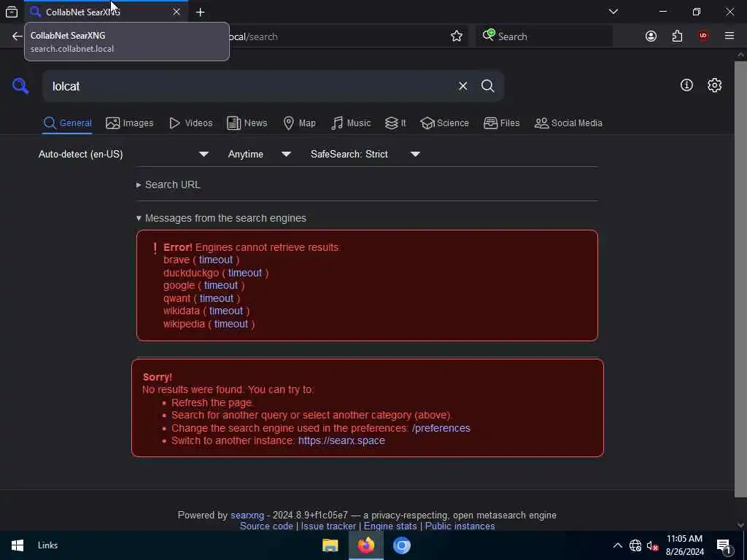Open Source code footer link
This screenshot has width=747, height=560.
point(266,526)
